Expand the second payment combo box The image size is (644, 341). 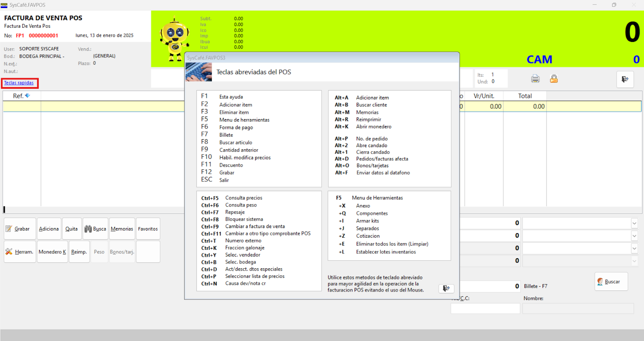tap(634, 236)
